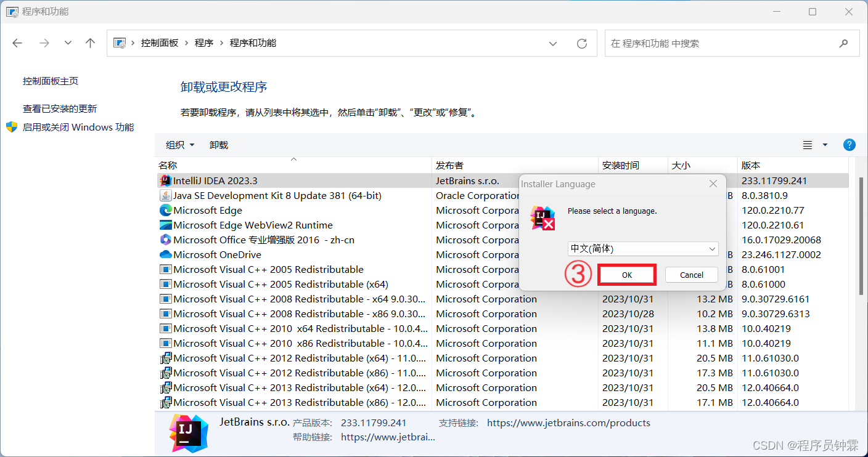Click the 程序和功能 breadcrumb

pyautogui.click(x=253, y=43)
